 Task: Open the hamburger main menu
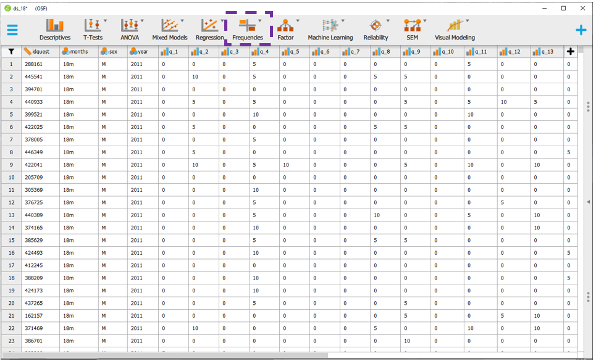(x=12, y=30)
